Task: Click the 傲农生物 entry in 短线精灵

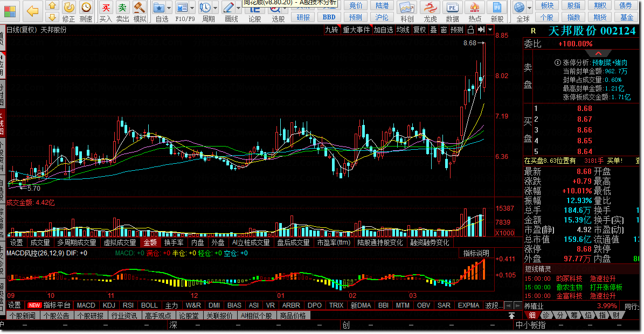Action: coord(569,287)
